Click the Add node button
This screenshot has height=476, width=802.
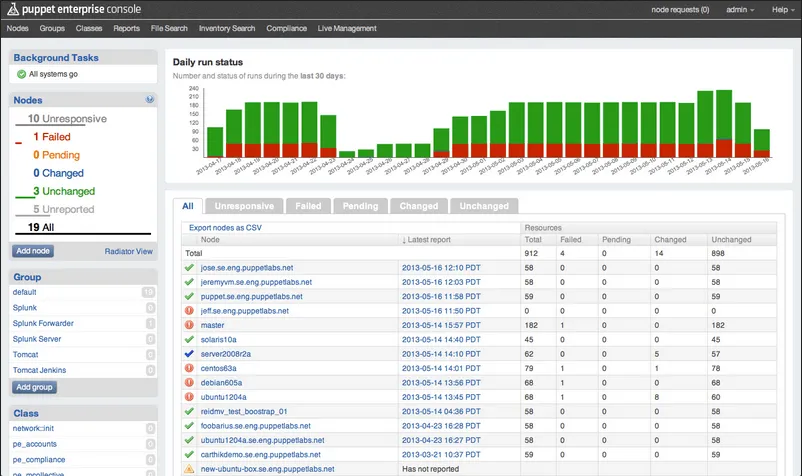pyautogui.click(x=35, y=251)
